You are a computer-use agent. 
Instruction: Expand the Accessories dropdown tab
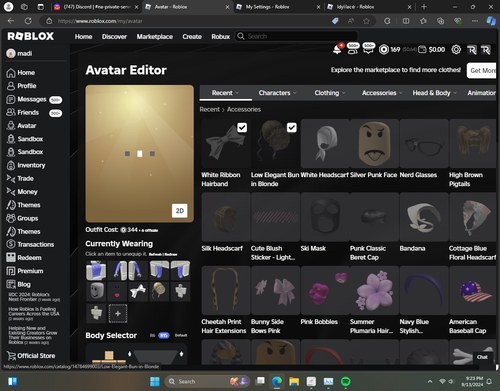point(382,93)
